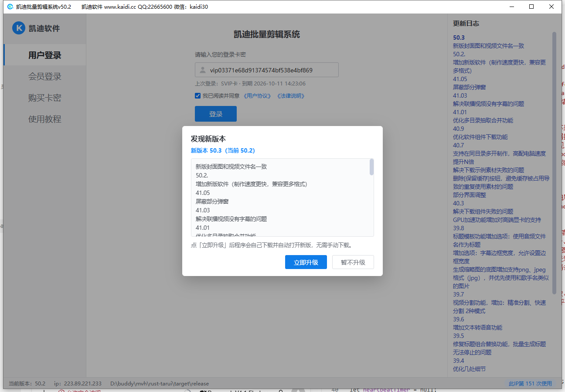The height and width of the screenshot is (392, 565).
Task: Select the 用户登录 sidebar tab
Action: point(44,55)
